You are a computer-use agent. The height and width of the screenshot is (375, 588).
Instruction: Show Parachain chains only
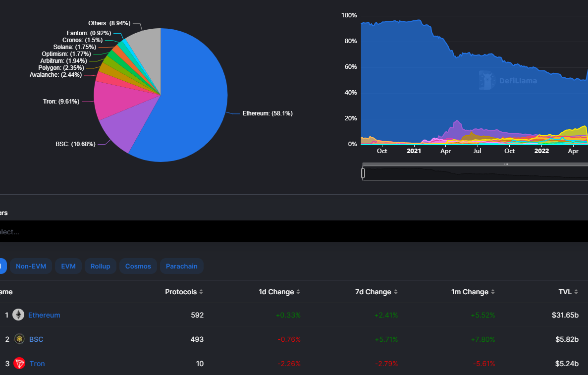(x=181, y=267)
